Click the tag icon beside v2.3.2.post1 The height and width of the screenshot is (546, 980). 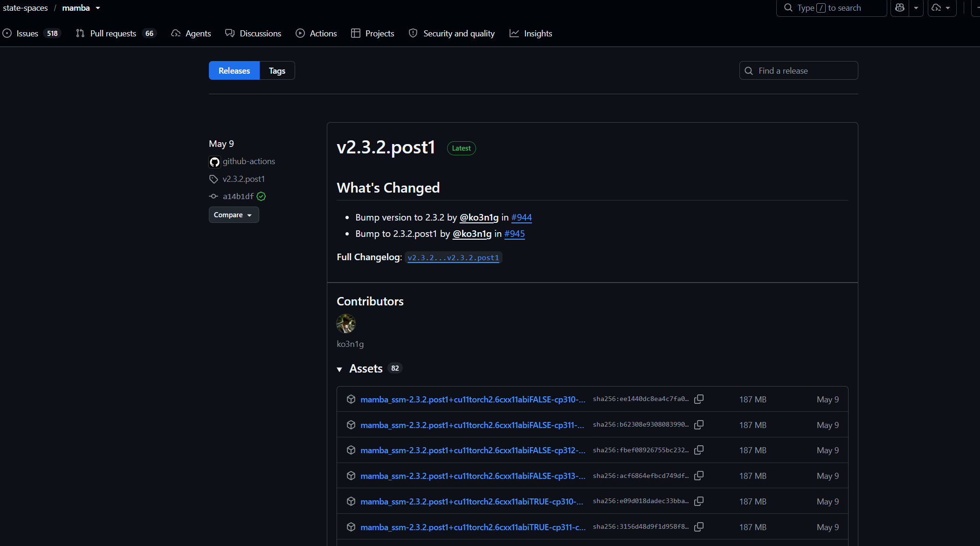(214, 179)
